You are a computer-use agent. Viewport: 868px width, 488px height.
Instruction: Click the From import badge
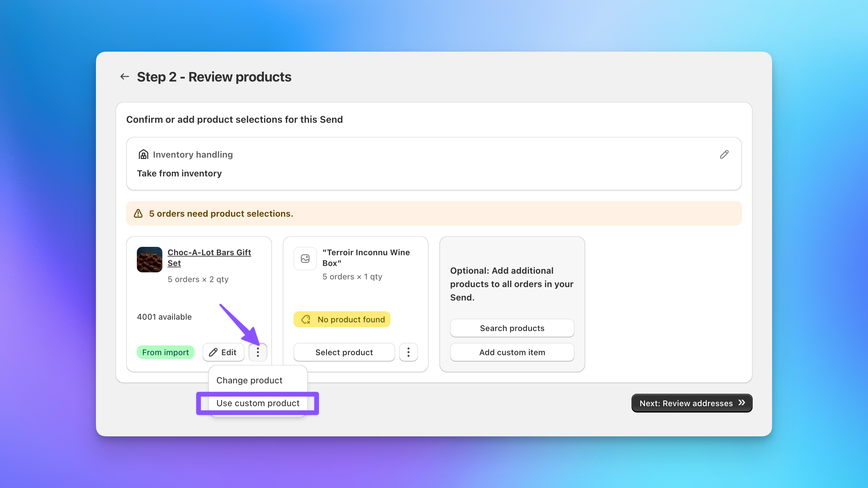(x=165, y=352)
